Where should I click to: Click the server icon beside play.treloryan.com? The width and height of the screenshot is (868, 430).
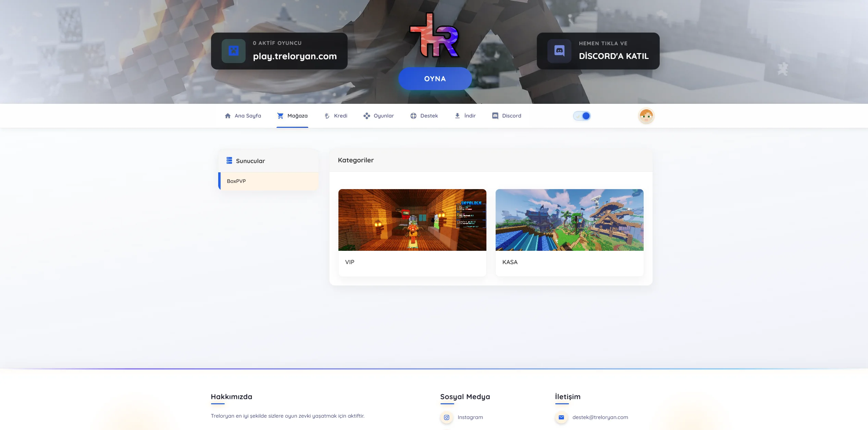pyautogui.click(x=234, y=51)
